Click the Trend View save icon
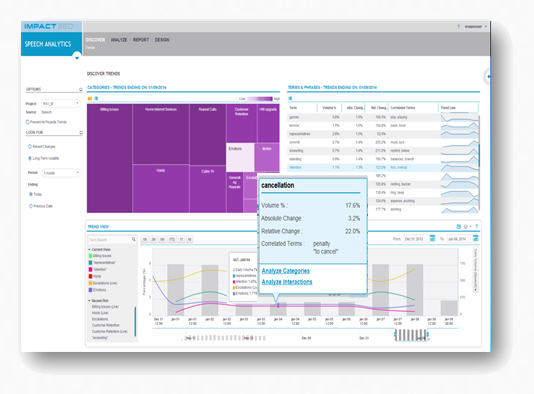The width and height of the screenshot is (534, 394). (x=458, y=226)
